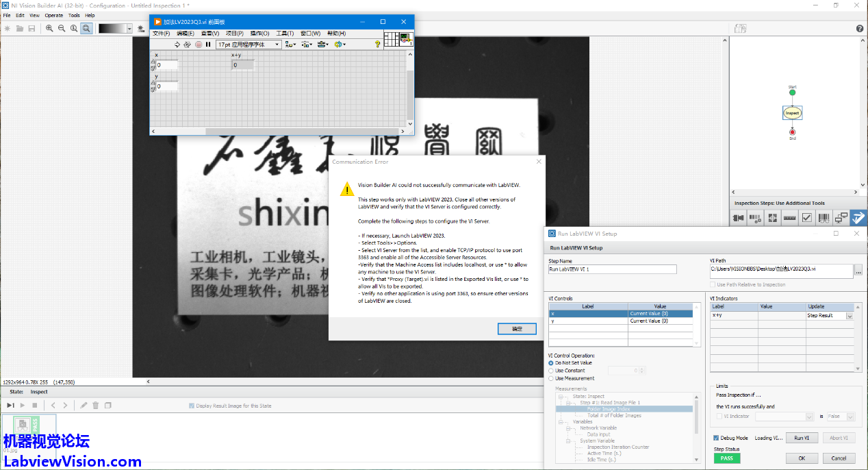Pause the VI with the pause icon
The width and height of the screenshot is (868, 470).
click(x=208, y=45)
